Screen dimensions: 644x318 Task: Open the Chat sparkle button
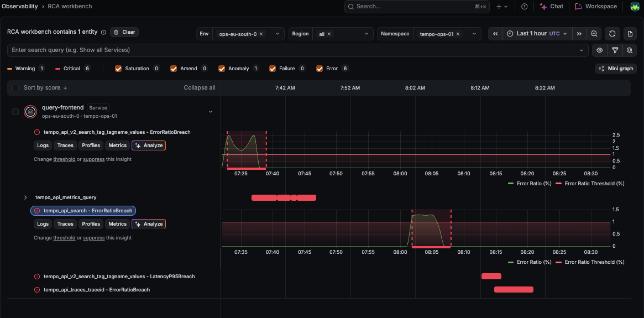[552, 7]
